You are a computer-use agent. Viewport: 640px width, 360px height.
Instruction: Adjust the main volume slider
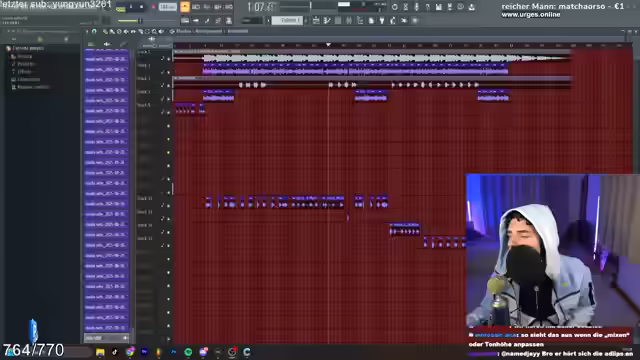tap(140, 21)
